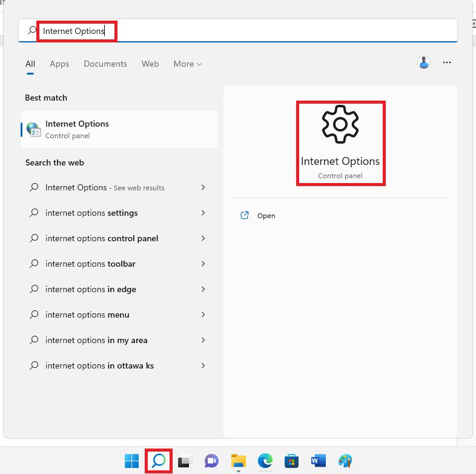This screenshot has width=476, height=474.
Task: Select internet options menu suggestion
Action: tap(119, 315)
